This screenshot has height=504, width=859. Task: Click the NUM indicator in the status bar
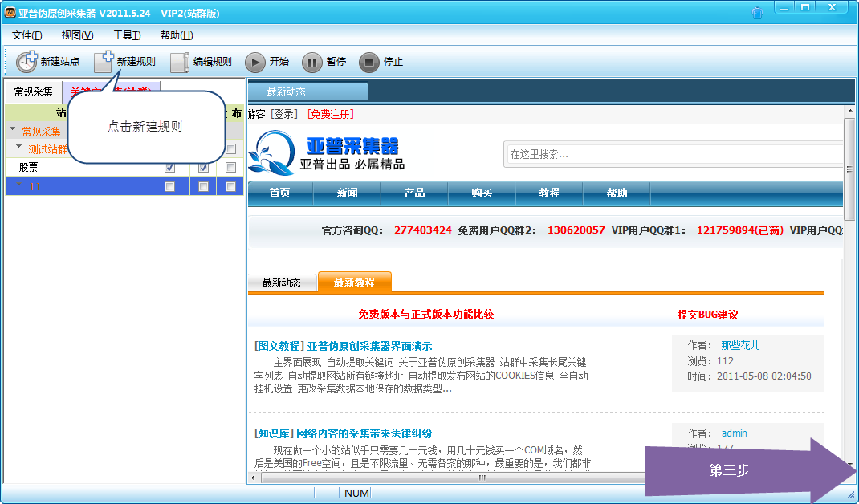point(356,493)
